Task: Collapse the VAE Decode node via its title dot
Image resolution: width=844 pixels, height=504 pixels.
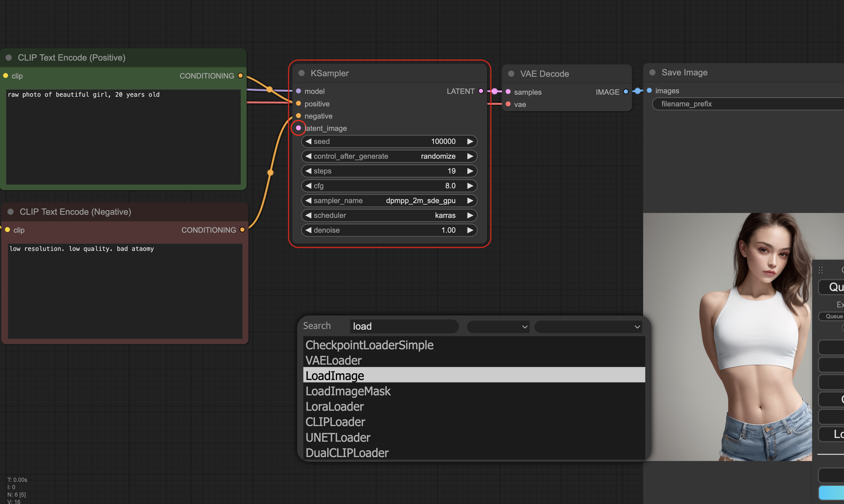Action: click(511, 74)
